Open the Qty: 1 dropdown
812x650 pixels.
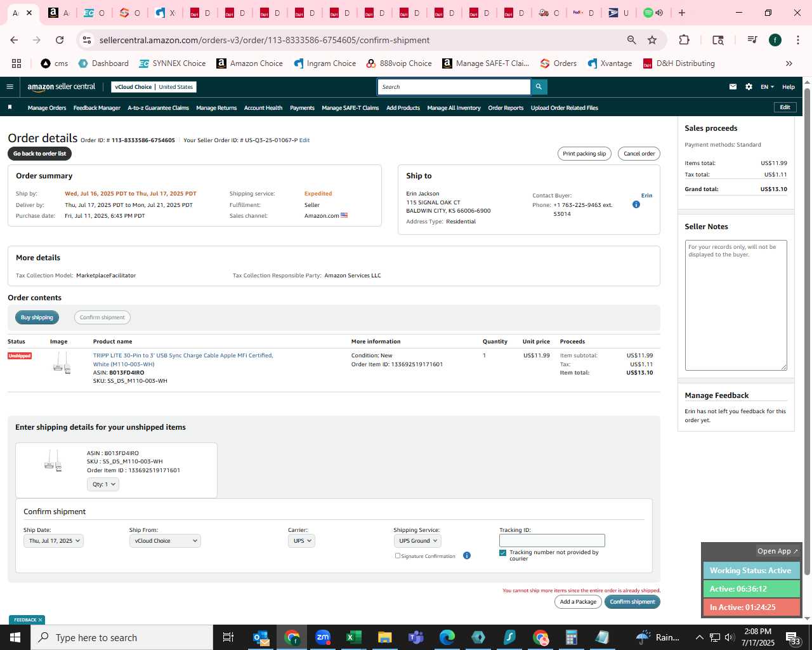point(103,484)
